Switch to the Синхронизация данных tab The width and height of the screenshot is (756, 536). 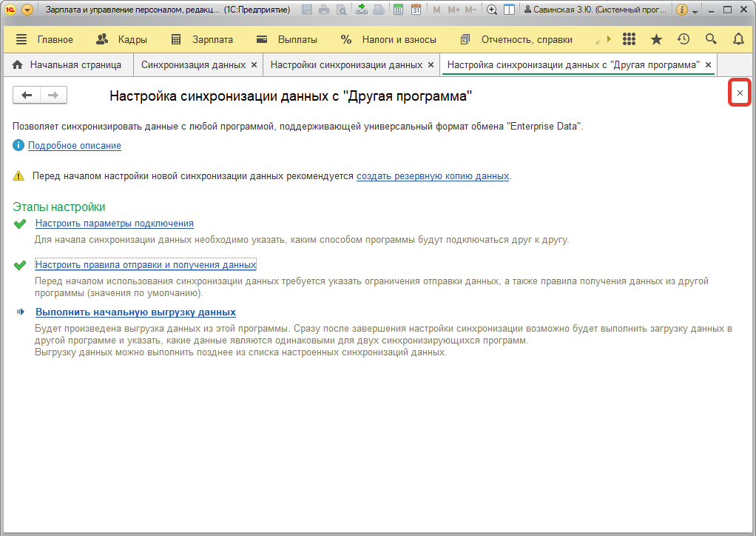194,64
